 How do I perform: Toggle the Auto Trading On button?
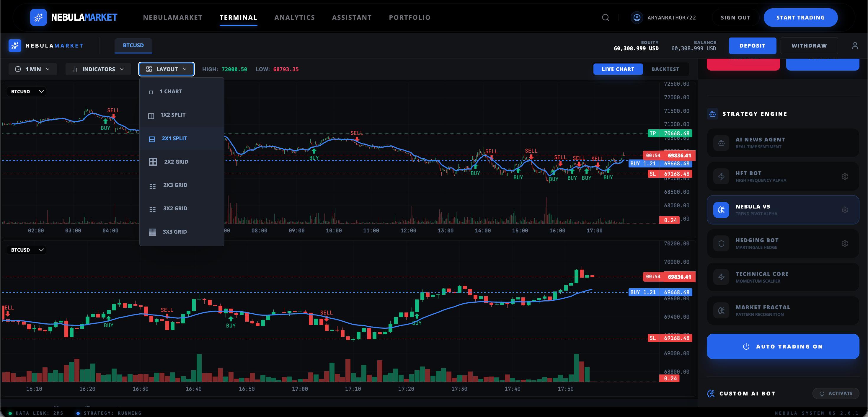point(782,346)
